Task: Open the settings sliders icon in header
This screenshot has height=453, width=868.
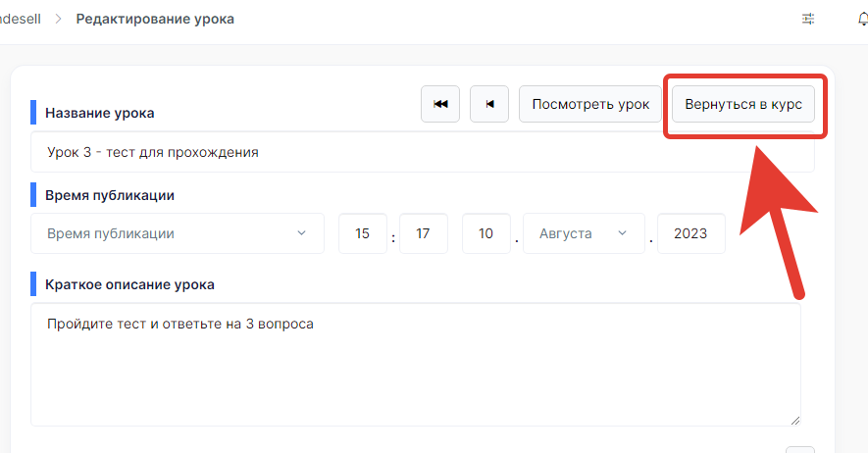Action: coord(808,19)
